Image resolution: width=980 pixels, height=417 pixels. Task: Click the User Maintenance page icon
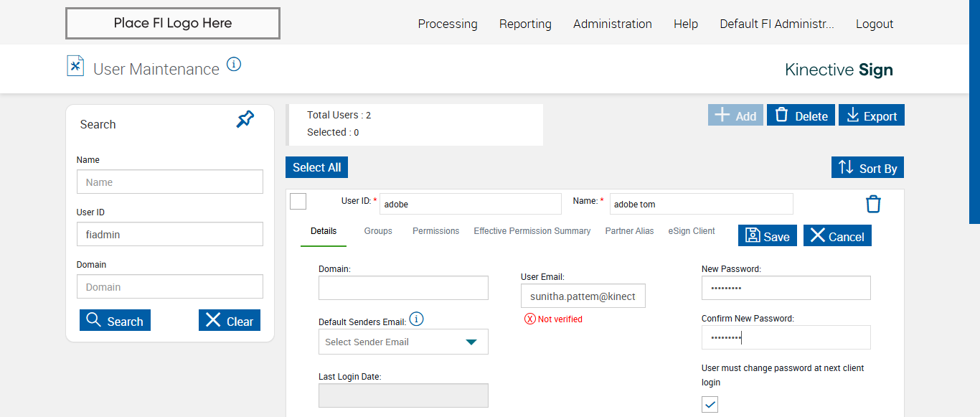point(75,66)
